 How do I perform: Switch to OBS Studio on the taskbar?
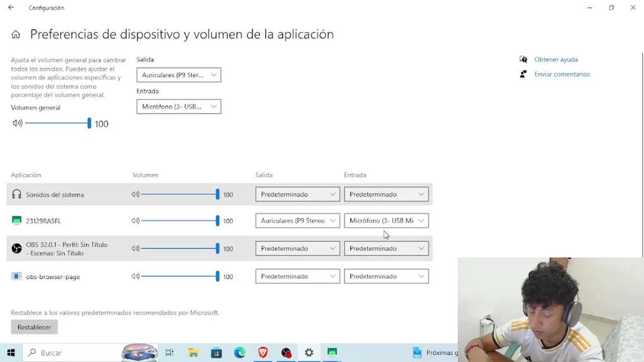tap(286, 352)
